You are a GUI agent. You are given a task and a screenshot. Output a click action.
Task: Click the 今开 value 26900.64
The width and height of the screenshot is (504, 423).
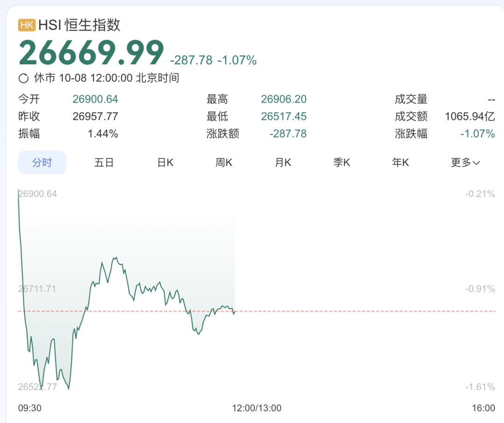95,99
